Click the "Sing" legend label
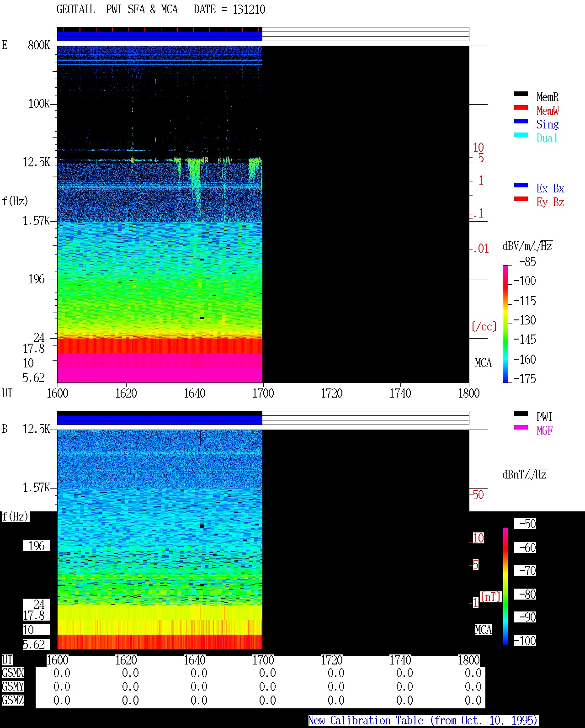 pos(548,124)
